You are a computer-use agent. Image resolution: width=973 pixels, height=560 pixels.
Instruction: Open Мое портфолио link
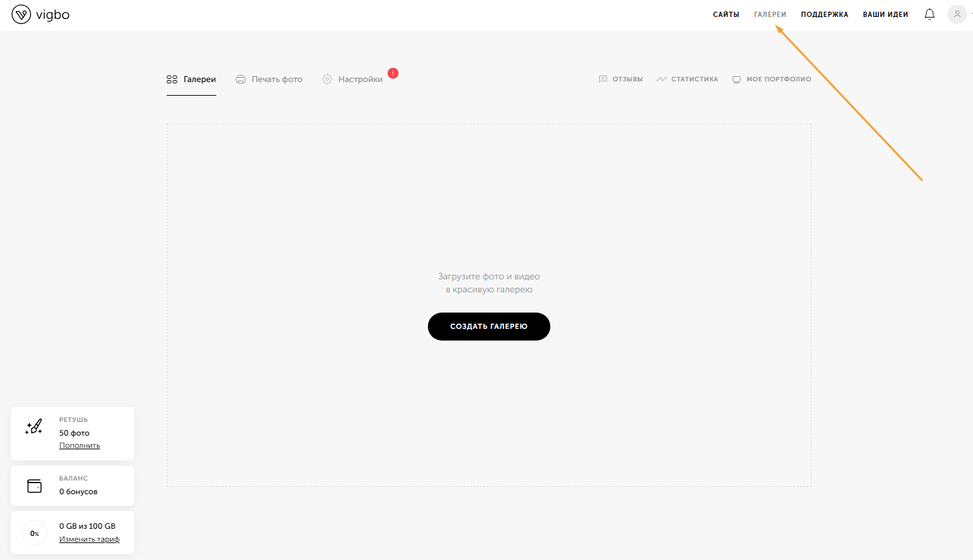(778, 79)
